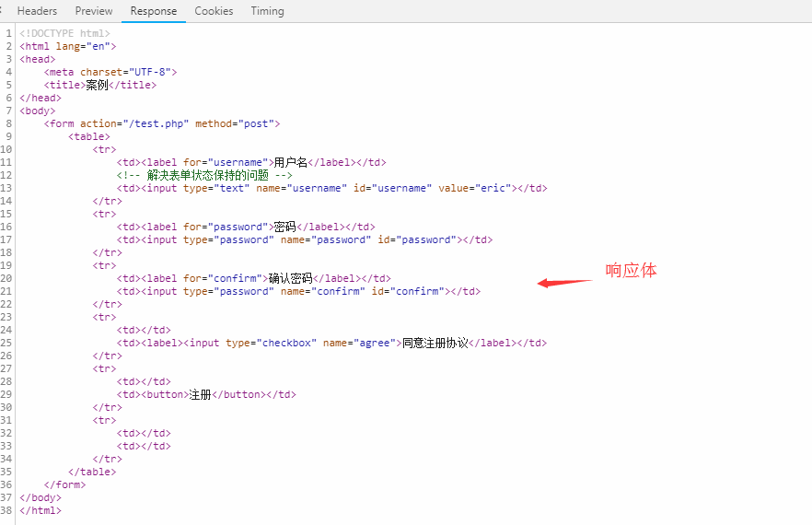Switch to the Headers tab

coord(37,11)
